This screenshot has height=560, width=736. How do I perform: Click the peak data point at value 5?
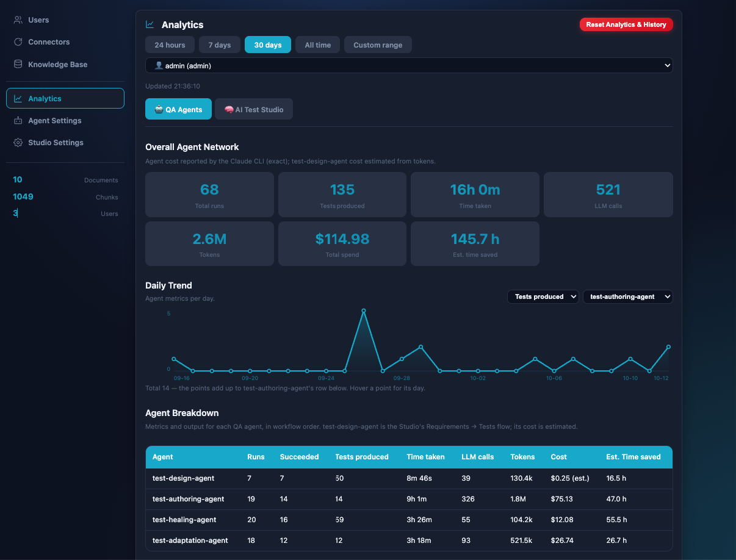(364, 311)
